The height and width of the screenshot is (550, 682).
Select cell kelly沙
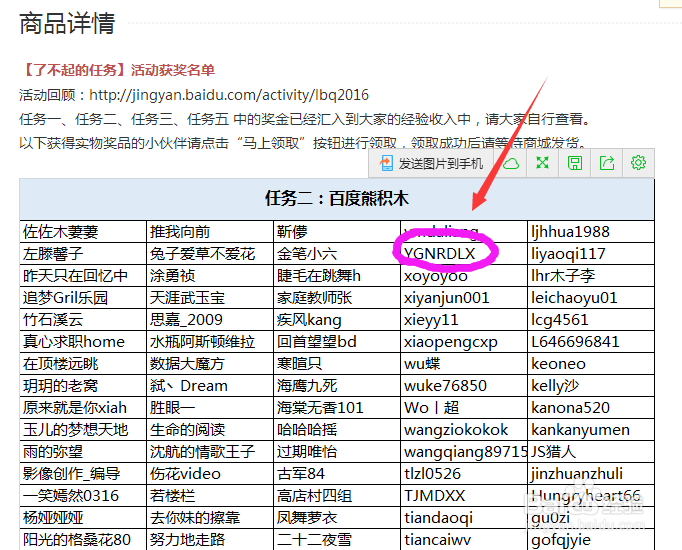591,386
